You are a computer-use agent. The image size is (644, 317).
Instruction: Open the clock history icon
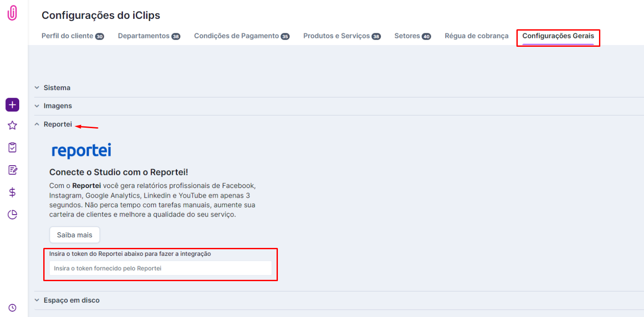pos(12,308)
